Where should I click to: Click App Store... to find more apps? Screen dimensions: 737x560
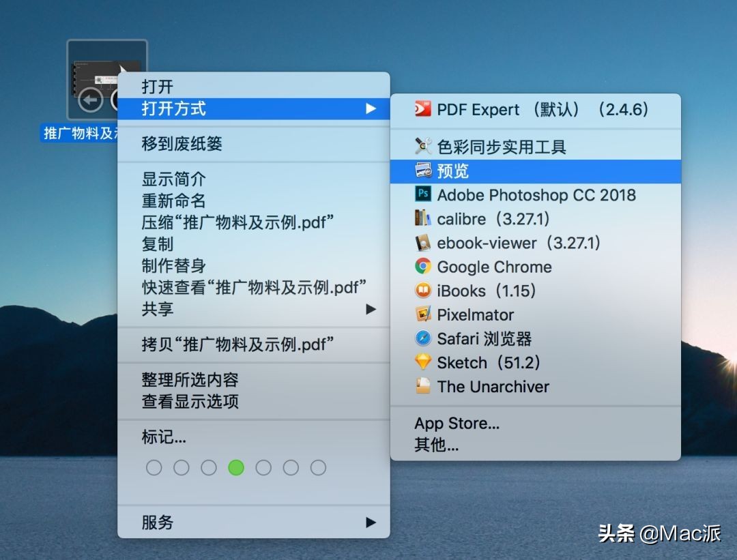click(457, 423)
